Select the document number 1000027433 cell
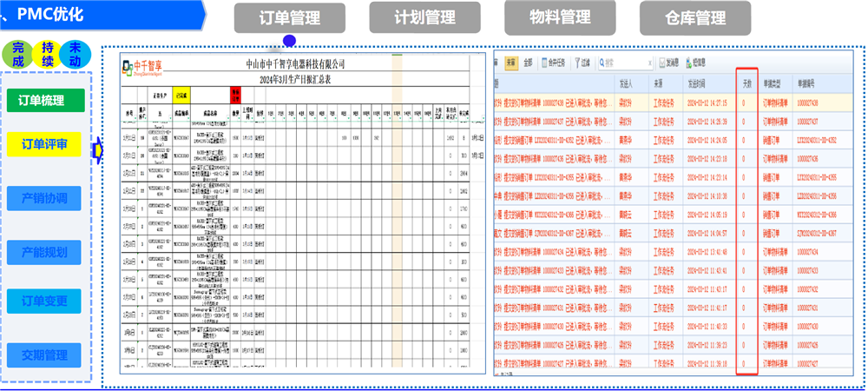This screenshot has width=868, height=391. tap(807, 271)
